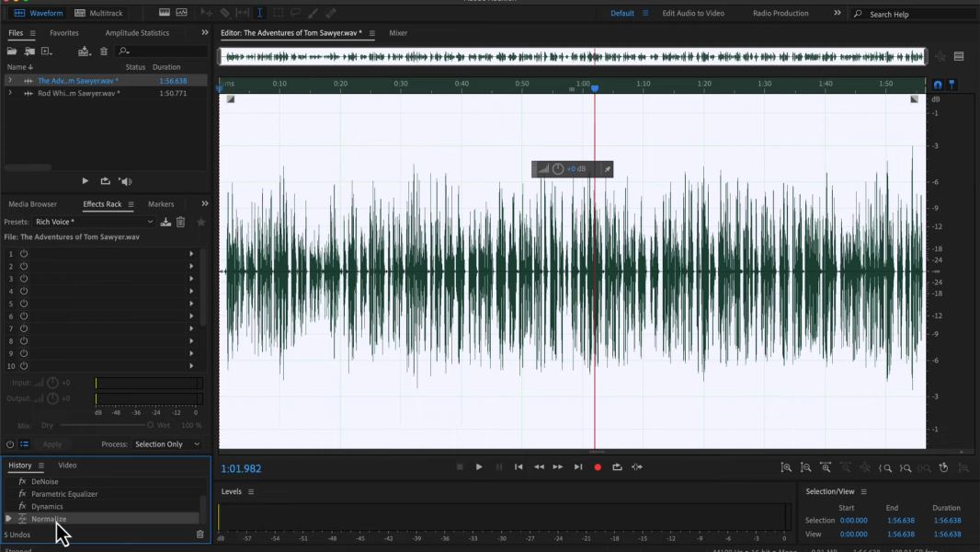The height and width of the screenshot is (552, 980).
Task: Switch to the Video tab
Action: pos(67,466)
